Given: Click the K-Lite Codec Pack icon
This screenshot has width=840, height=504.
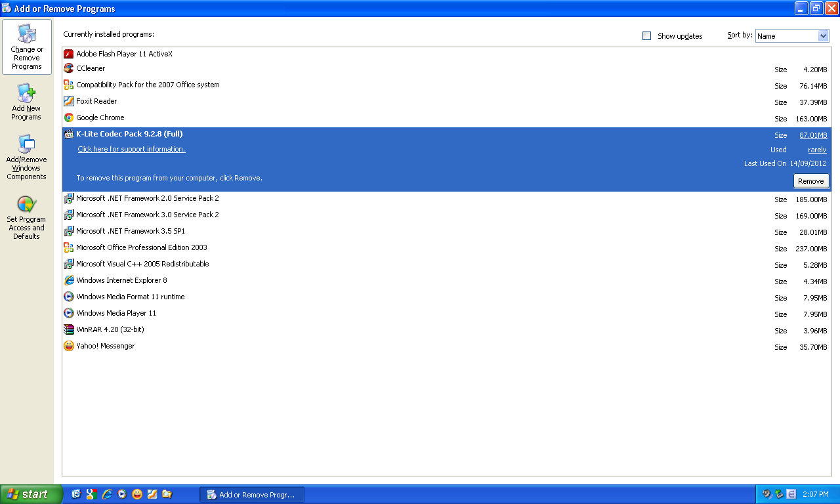Looking at the screenshot, I should point(69,134).
